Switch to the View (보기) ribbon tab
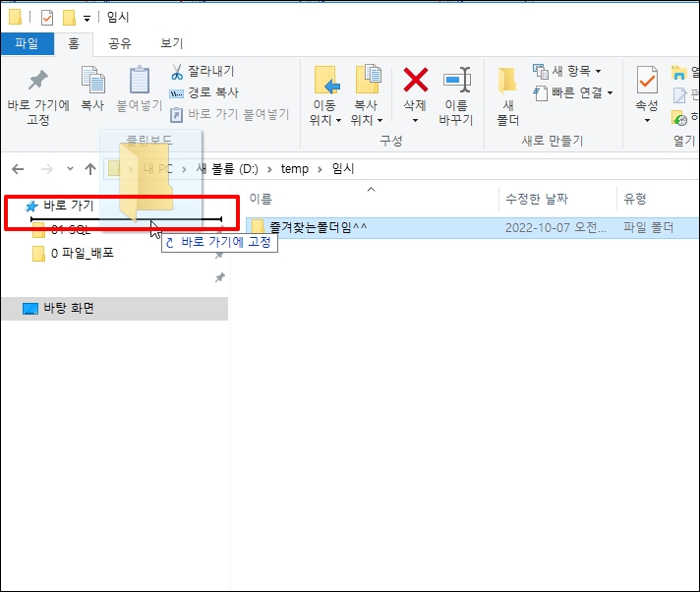This screenshot has height=592, width=700. tap(172, 43)
